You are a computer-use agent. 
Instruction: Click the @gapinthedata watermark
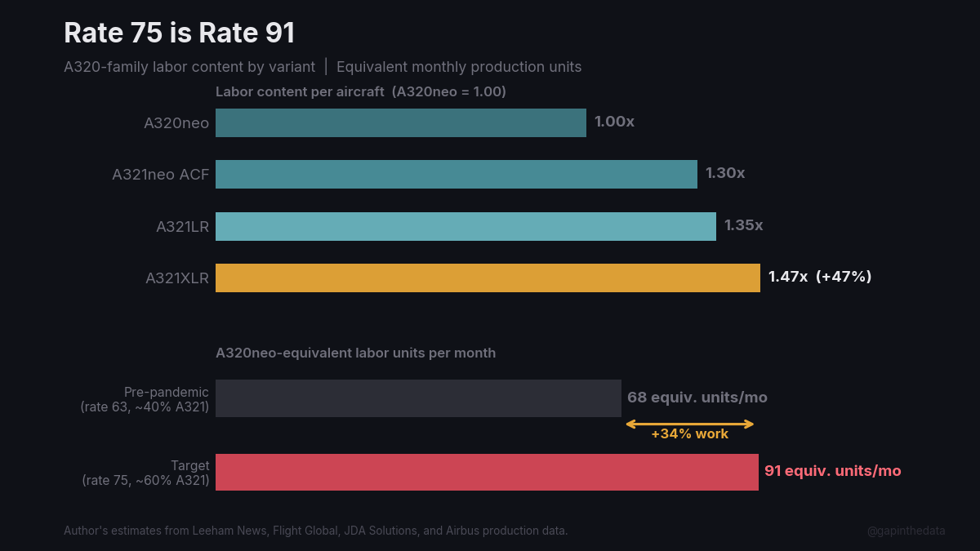[x=906, y=531]
